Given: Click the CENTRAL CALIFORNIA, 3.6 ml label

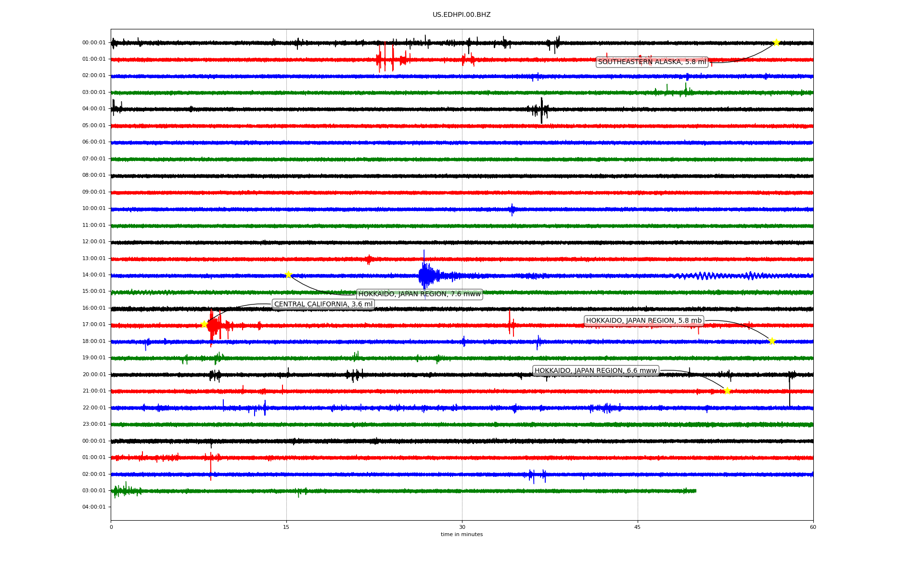Looking at the screenshot, I should (x=323, y=304).
